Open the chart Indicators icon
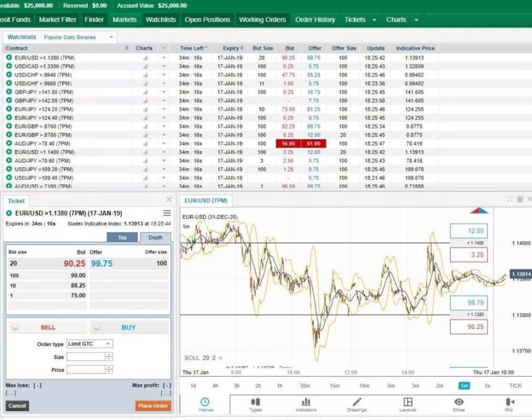The height and width of the screenshot is (420, 532). [306, 402]
